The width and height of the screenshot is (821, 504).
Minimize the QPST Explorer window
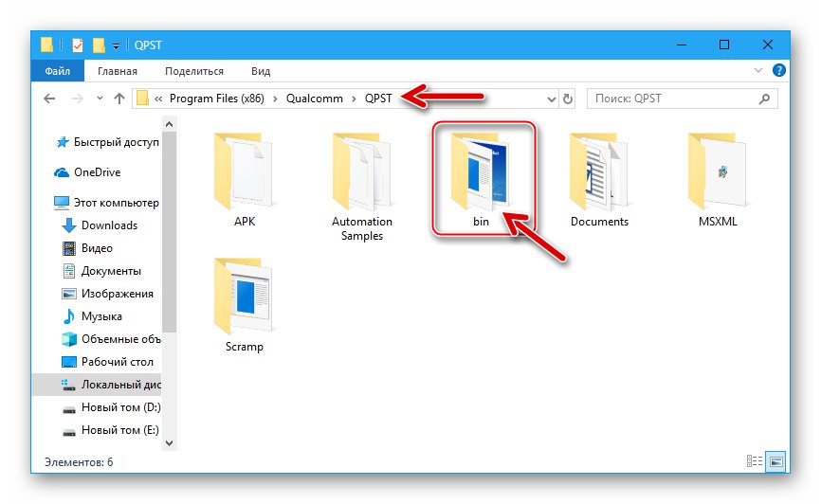tap(682, 45)
